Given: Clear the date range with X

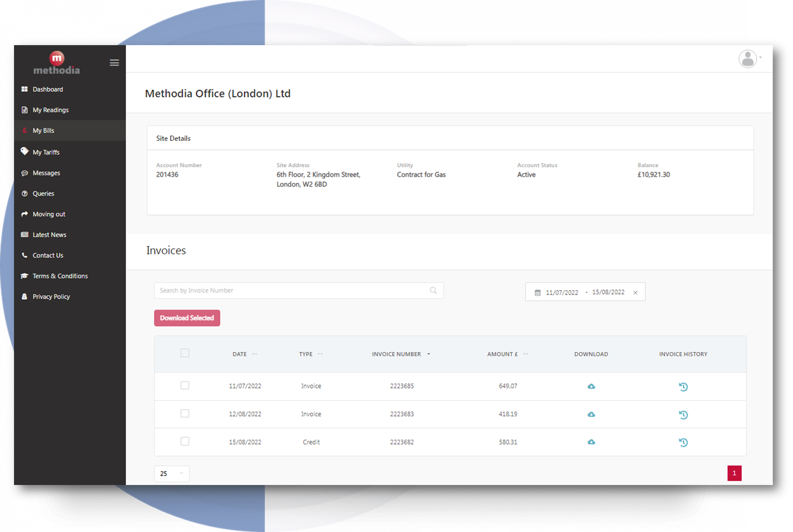Looking at the screenshot, I should tap(635, 293).
